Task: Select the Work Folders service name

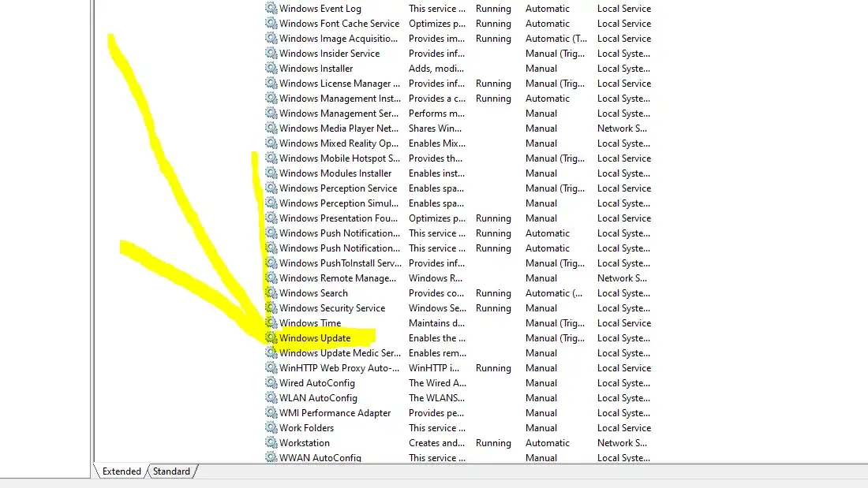Action: [x=307, y=428]
